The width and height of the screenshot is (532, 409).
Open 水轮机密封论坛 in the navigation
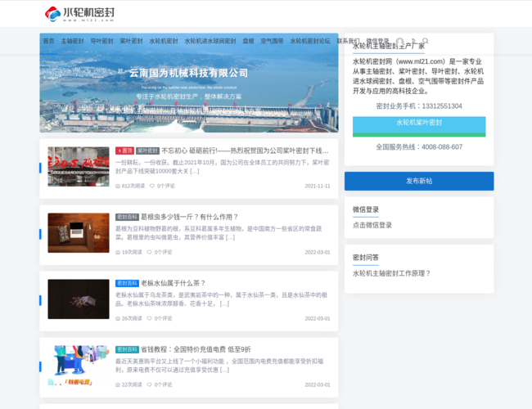(309, 41)
